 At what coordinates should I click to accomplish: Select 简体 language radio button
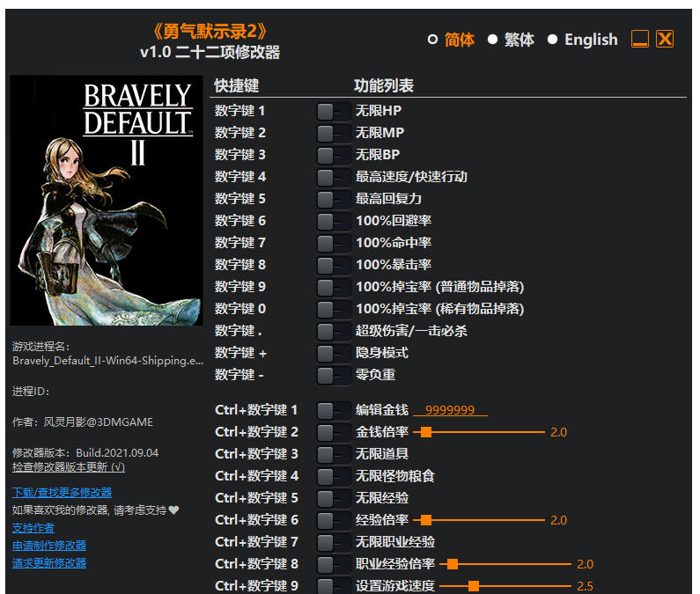click(432, 40)
